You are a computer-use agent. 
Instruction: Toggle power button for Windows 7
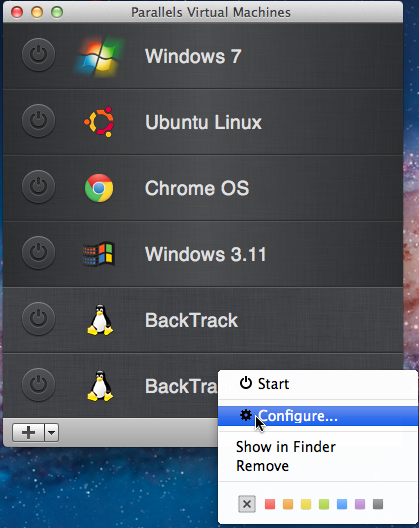38,55
